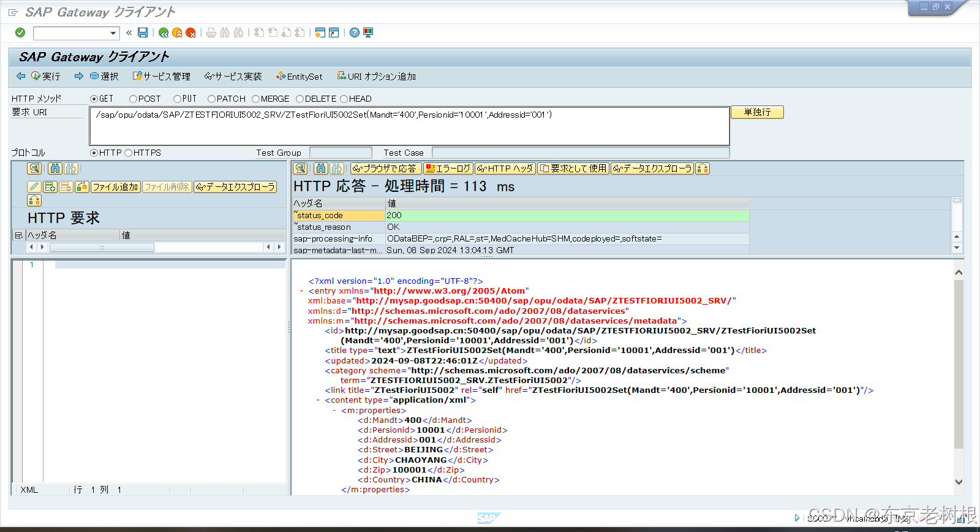
Task: Open データエクスプローラ in the response pane
Action: 652,168
